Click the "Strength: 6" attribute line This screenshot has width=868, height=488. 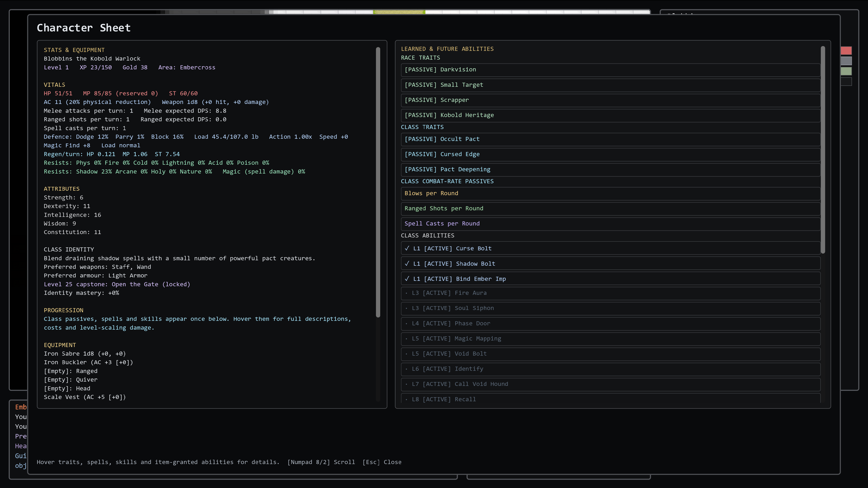click(63, 198)
